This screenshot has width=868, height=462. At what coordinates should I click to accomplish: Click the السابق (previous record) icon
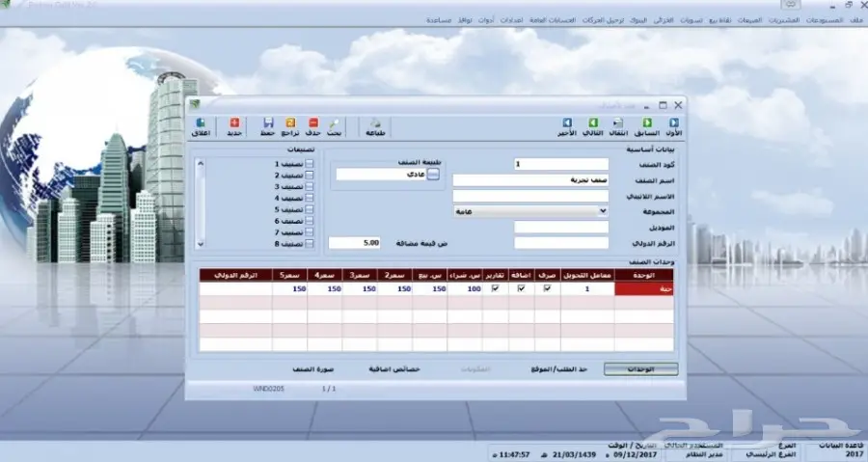[647, 122]
